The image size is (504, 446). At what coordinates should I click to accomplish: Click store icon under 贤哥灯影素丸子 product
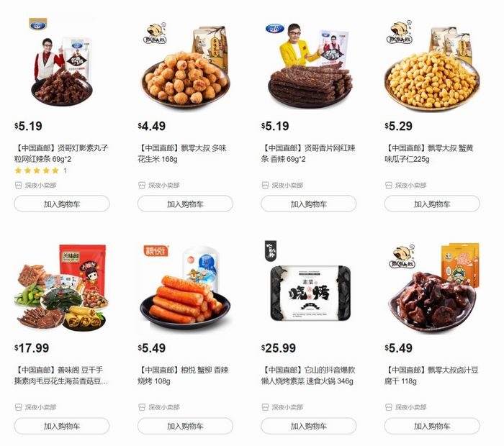tap(18, 186)
